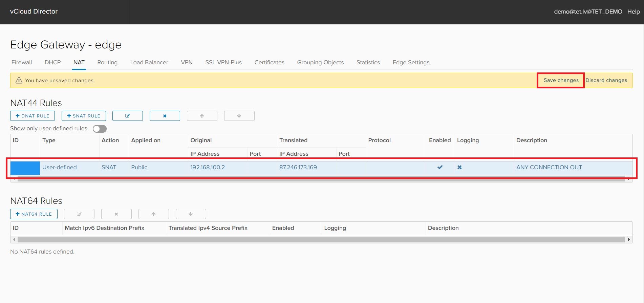Click original IP address 192.168.100.2

(x=208, y=167)
